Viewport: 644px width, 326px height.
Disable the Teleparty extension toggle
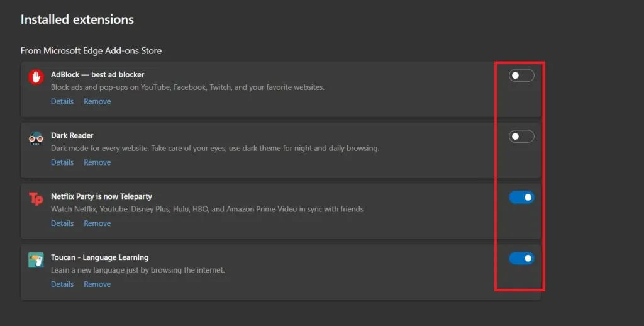pyautogui.click(x=521, y=198)
